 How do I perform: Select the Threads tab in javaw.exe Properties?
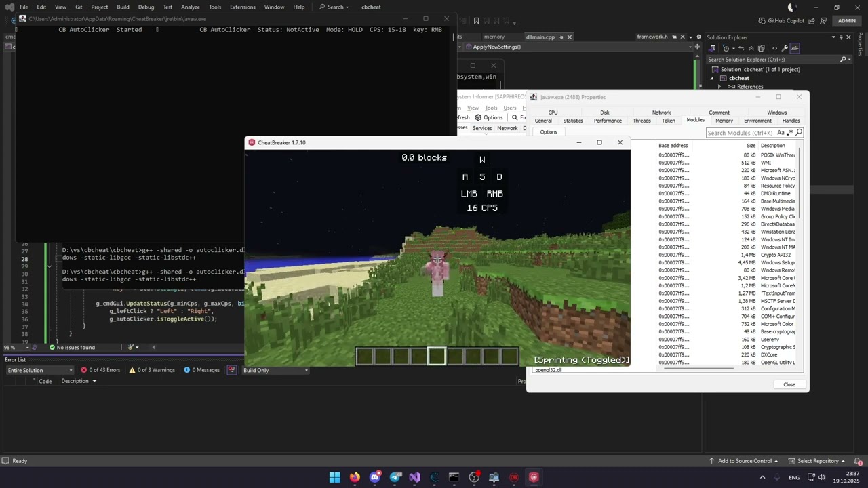tap(642, 121)
